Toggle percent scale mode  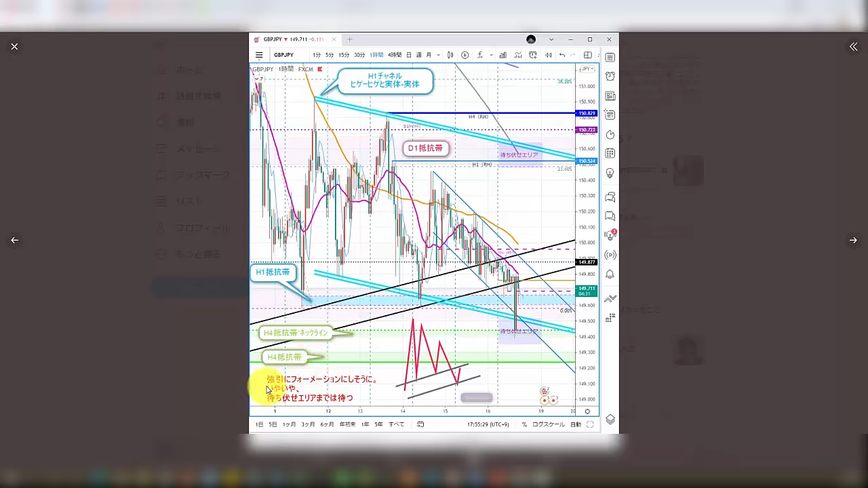click(x=524, y=424)
